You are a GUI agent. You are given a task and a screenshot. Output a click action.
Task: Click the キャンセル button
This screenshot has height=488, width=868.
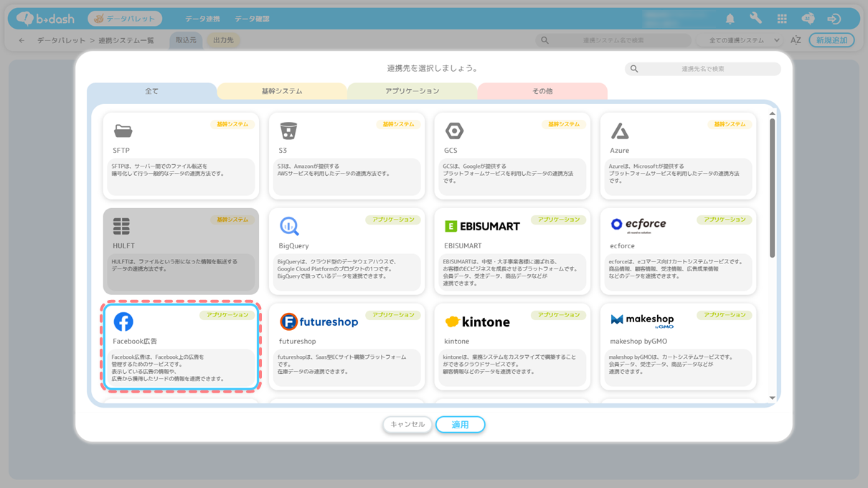(407, 425)
